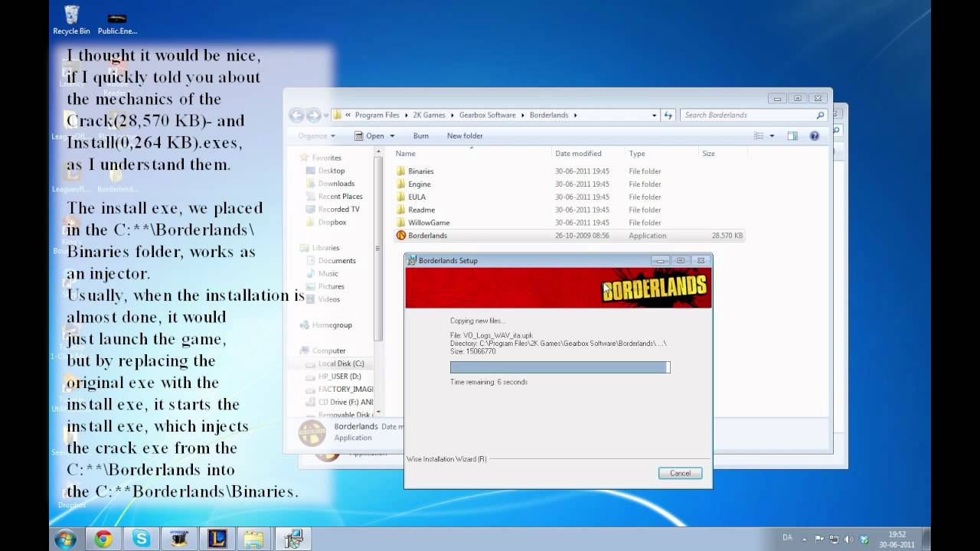Open the Recycle Bin desktop icon
This screenshot has width=980, height=551.
(x=71, y=20)
